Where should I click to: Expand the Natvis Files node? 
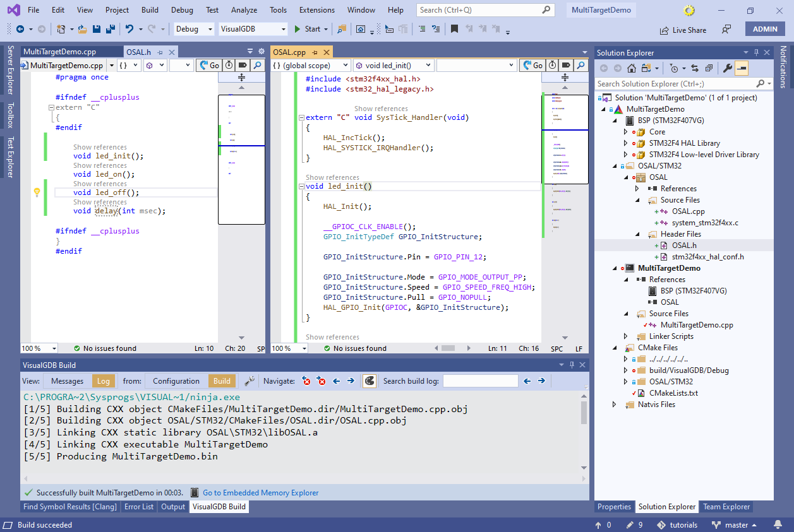point(615,405)
